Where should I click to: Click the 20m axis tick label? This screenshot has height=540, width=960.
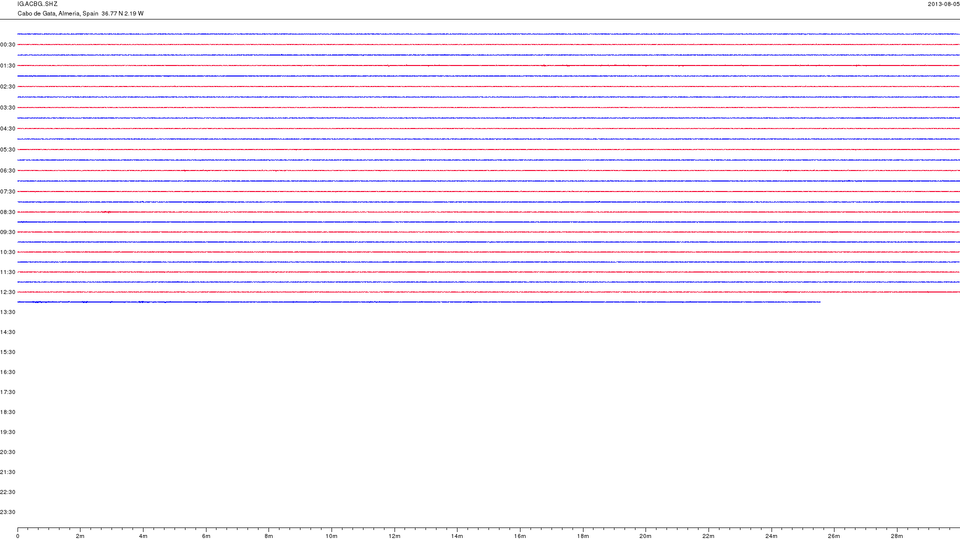click(x=645, y=536)
